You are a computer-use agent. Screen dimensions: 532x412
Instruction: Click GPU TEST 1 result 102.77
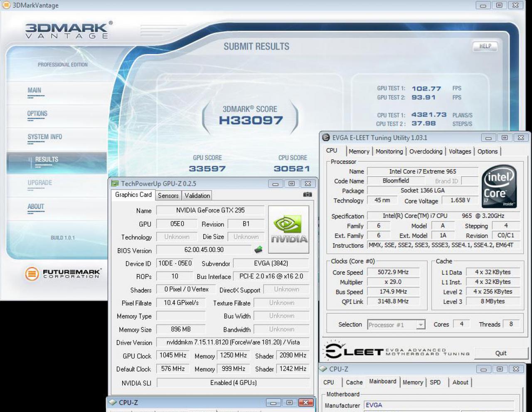tap(426, 89)
